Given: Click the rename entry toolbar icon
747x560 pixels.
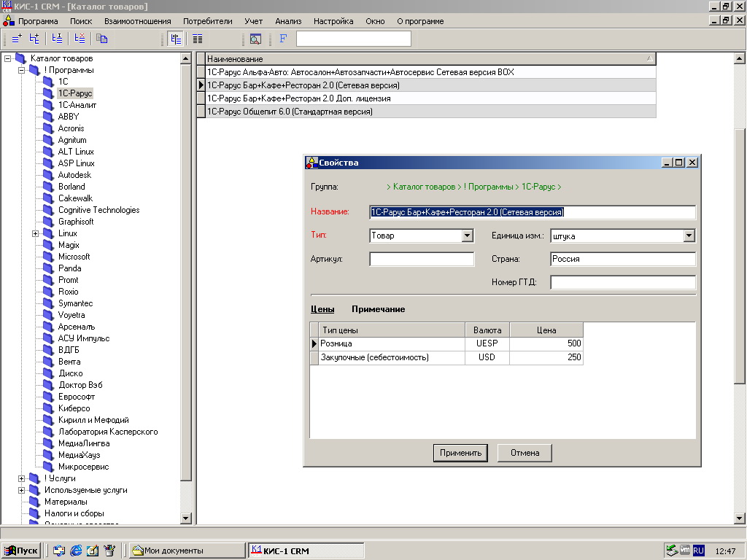Looking at the screenshot, I should point(57,39).
